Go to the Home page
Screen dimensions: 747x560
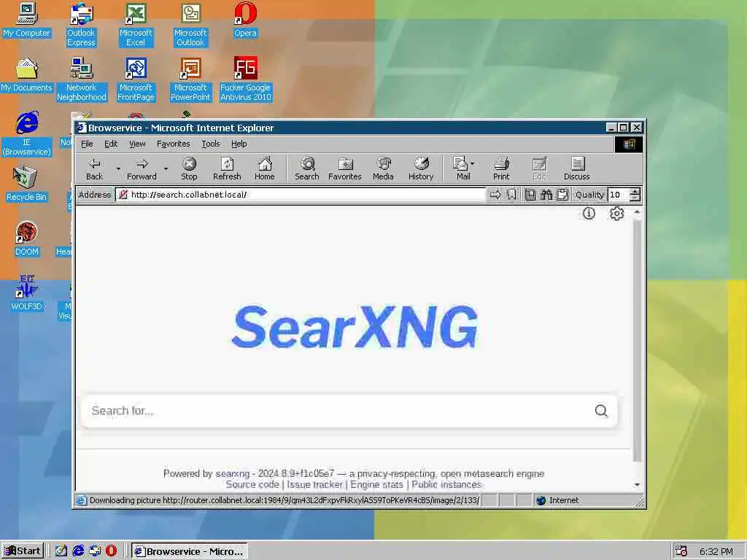[x=264, y=168]
